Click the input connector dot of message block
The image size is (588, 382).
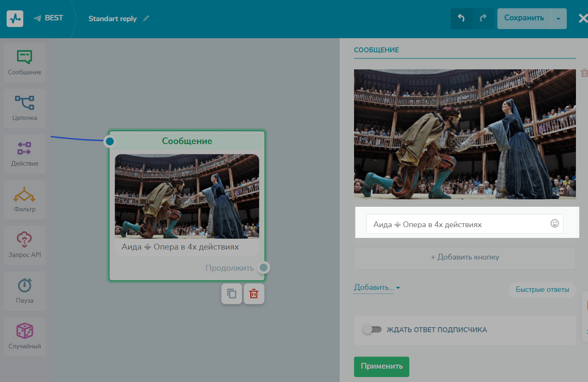[x=110, y=142]
